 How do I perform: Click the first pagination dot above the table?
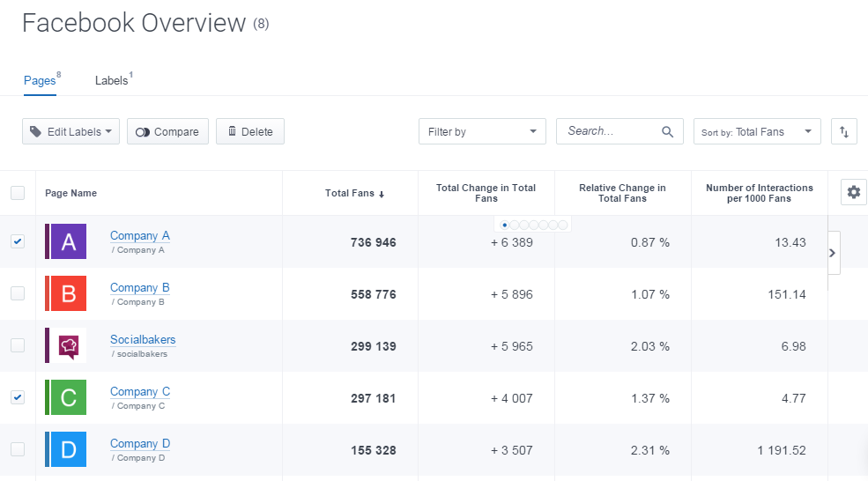(504, 225)
